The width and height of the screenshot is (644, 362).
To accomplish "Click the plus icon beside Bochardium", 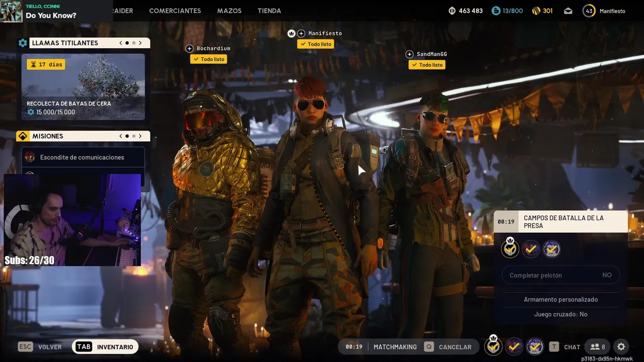I will [x=189, y=49].
